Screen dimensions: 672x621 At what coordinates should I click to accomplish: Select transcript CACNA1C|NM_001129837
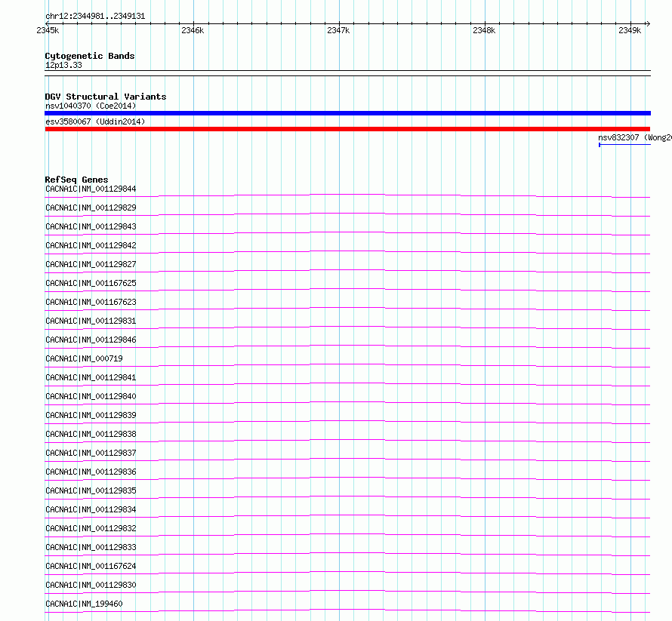coord(91,453)
